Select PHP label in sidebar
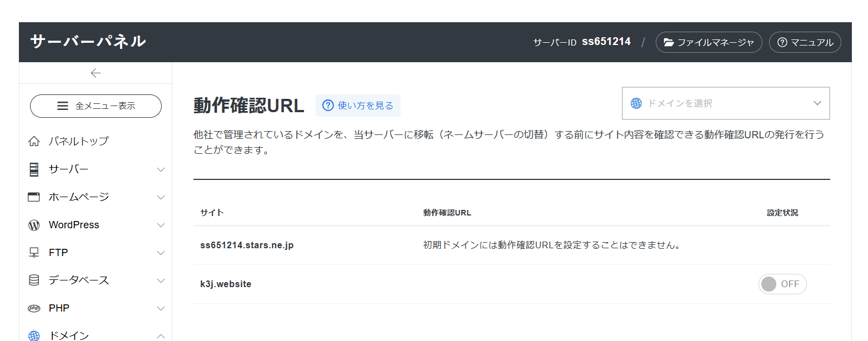Image resolution: width=868 pixels, height=341 pixels. click(x=59, y=308)
